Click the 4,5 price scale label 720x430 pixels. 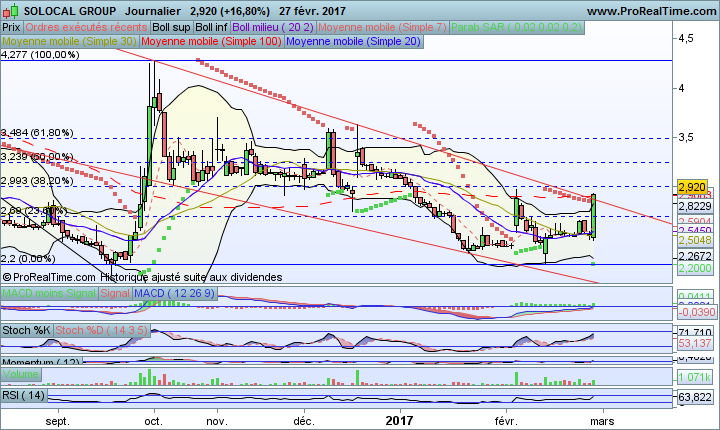(x=686, y=39)
